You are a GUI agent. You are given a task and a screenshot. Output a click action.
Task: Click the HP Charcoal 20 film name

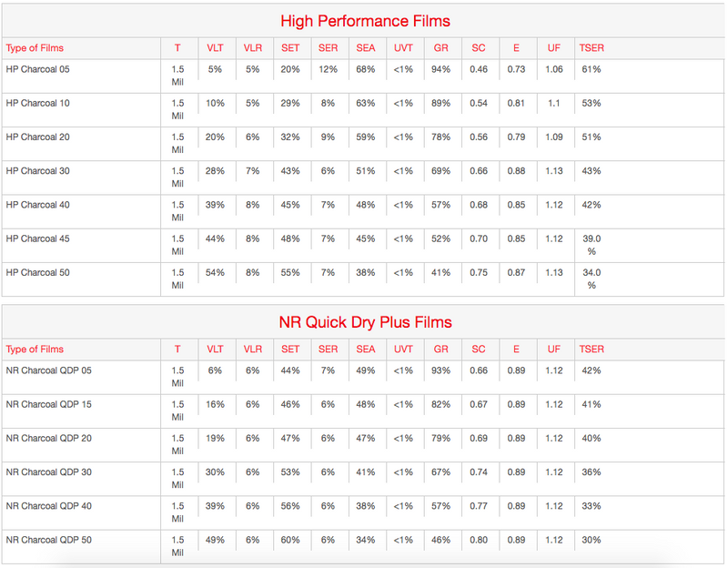pyautogui.click(x=37, y=137)
